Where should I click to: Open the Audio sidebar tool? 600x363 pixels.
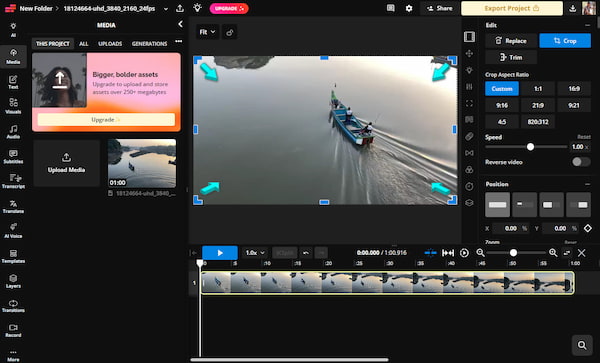(13, 131)
